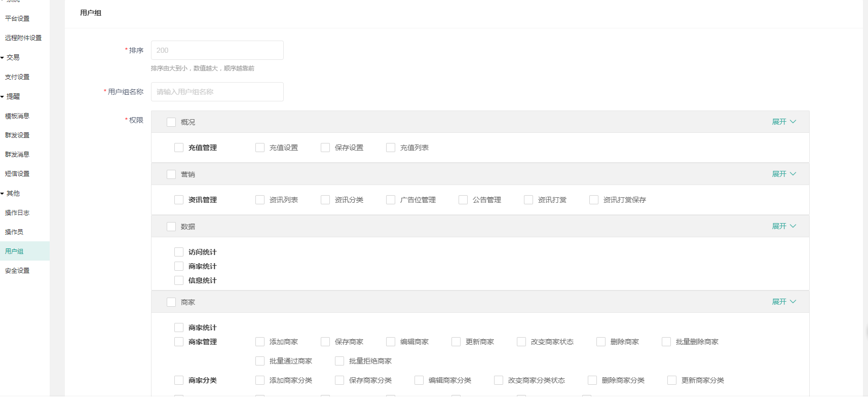Enable the 充值管理 permission checkbox

tap(179, 148)
